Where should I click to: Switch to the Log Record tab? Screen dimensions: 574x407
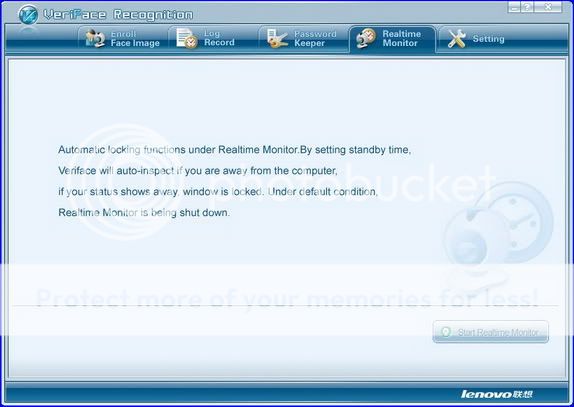click(213, 38)
